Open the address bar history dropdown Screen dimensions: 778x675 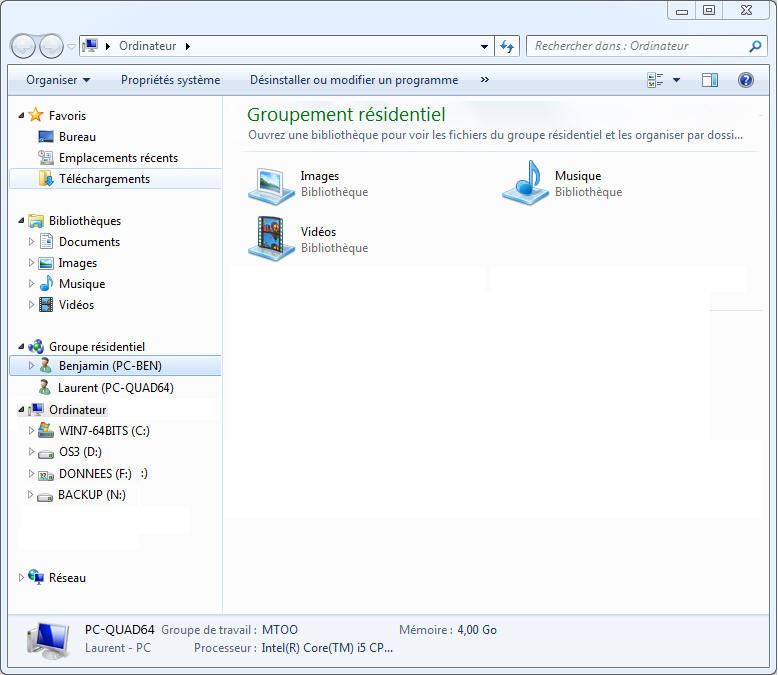tap(485, 46)
